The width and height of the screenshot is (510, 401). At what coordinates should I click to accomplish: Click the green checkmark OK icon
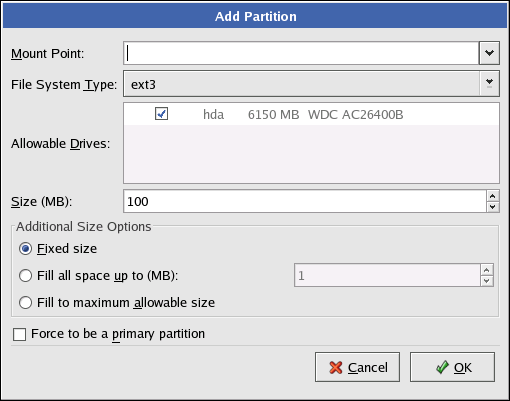[442, 367]
